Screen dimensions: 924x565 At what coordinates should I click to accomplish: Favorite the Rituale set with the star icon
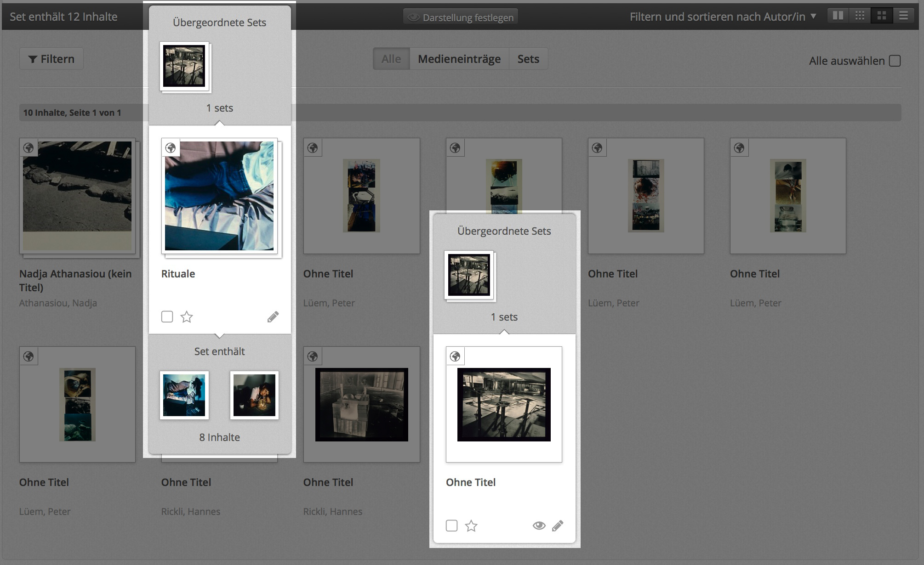(187, 317)
